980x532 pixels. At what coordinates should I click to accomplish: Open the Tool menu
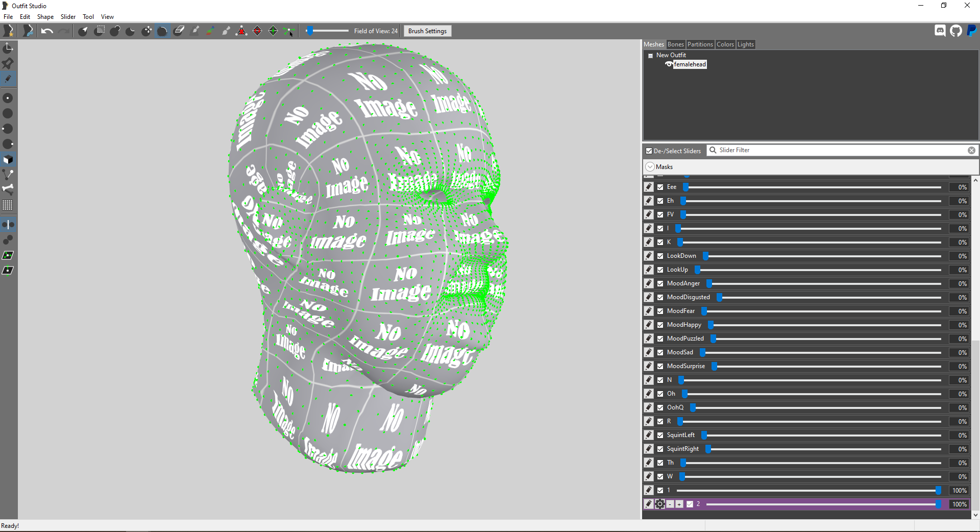88,17
